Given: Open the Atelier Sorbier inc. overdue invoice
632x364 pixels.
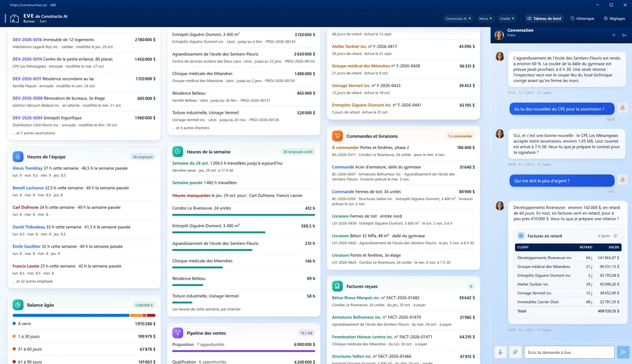Looking at the screenshot, I should pos(402,50).
